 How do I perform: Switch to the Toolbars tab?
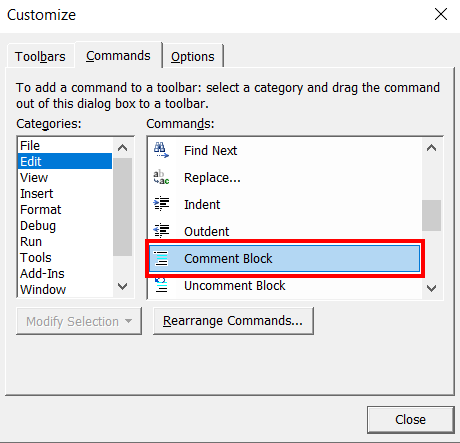(x=40, y=56)
